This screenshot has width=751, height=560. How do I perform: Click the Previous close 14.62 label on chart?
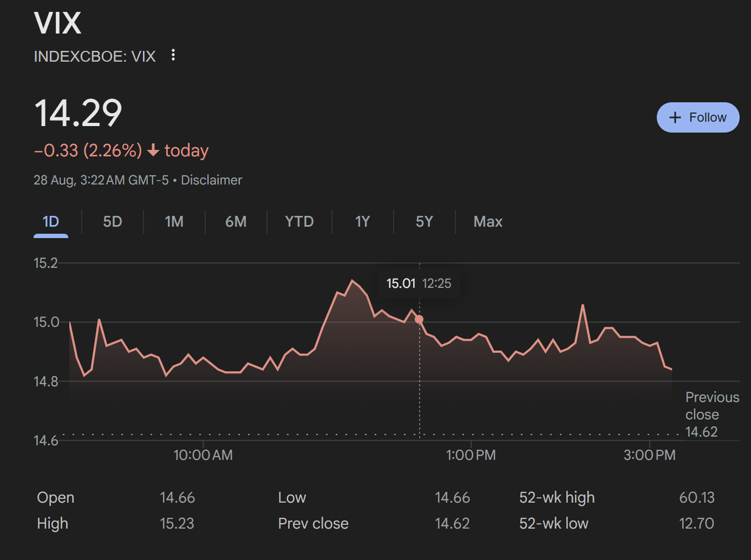[x=712, y=415]
